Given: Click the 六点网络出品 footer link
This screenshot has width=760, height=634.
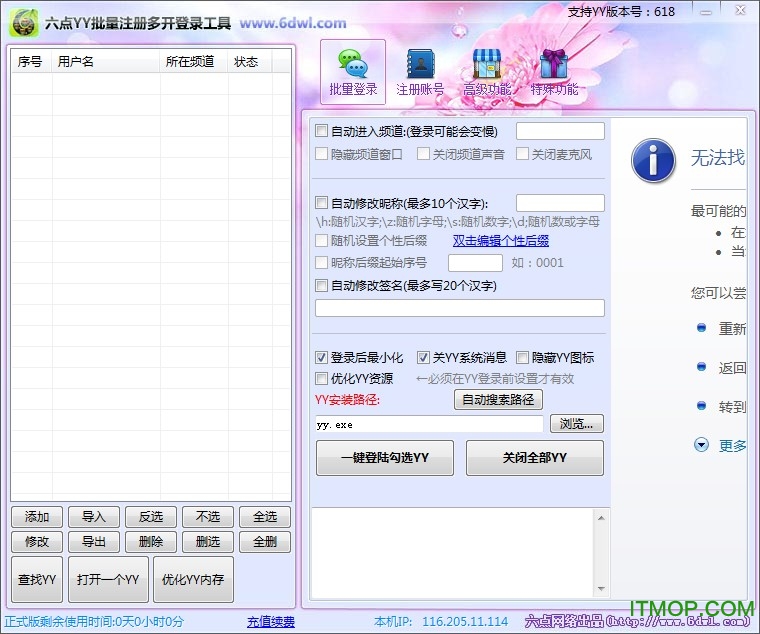Looking at the screenshot, I should 638,621.
